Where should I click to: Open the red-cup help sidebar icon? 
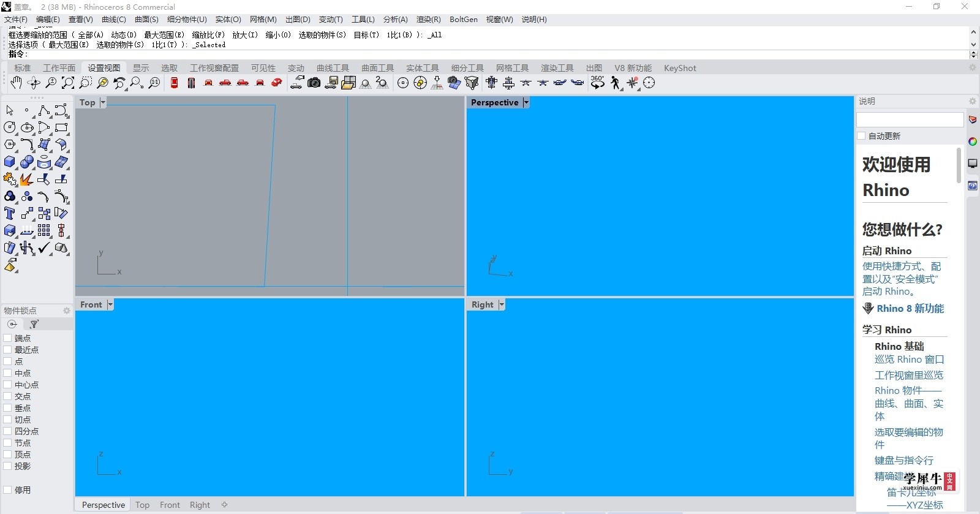(x=973, y=119)
